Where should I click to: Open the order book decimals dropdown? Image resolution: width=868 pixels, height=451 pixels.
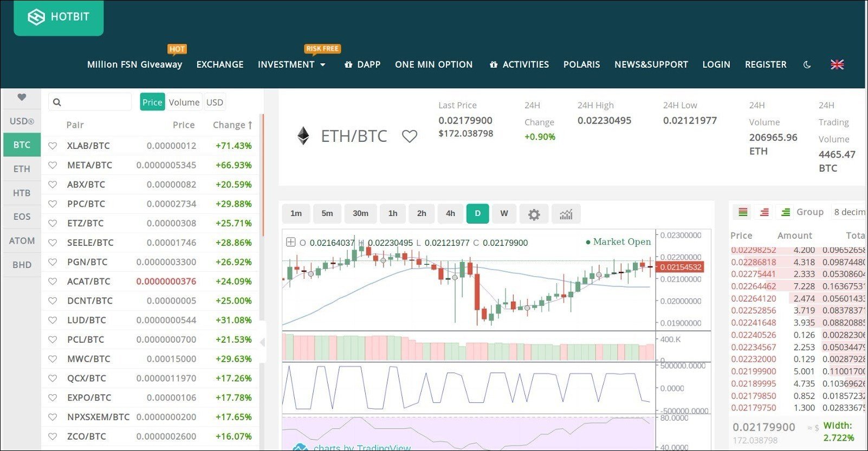848,212
